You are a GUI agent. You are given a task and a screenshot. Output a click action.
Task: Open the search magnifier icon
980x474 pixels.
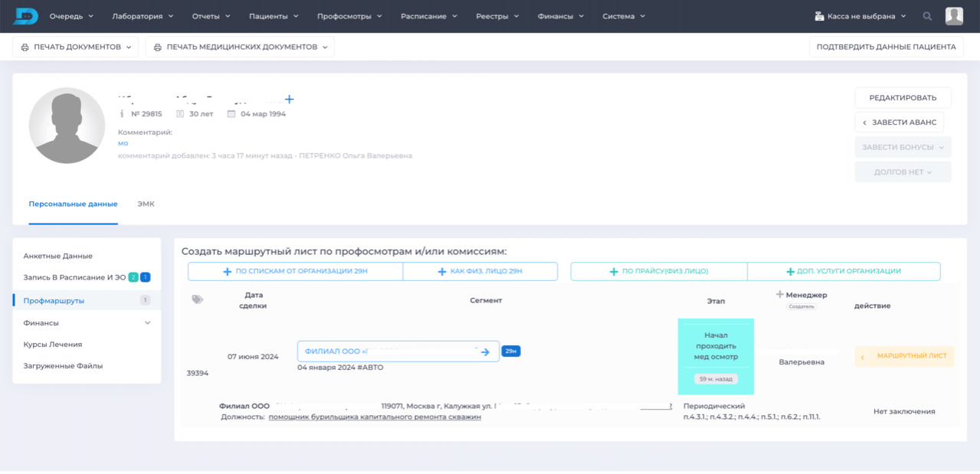coord(928,16)
